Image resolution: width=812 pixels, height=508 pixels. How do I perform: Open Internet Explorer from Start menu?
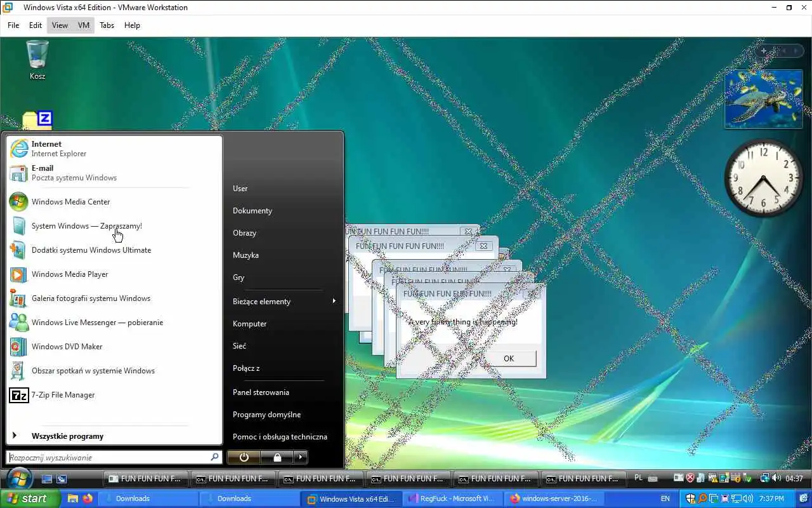(114, 149)
